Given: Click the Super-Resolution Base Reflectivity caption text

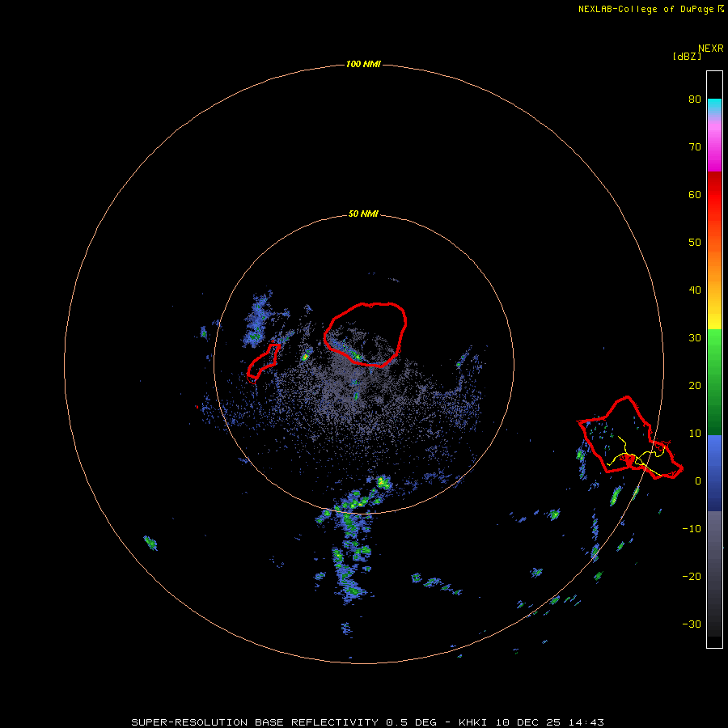Looking at the screenshot, I should pyautogui.click(x=367, y=722).
